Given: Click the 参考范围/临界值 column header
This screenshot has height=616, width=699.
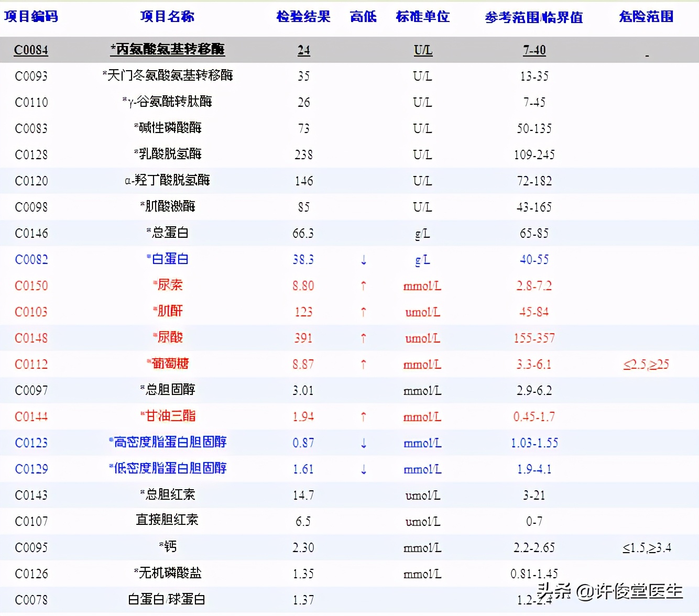Looking at the screenshot, I should pos(534,16).
